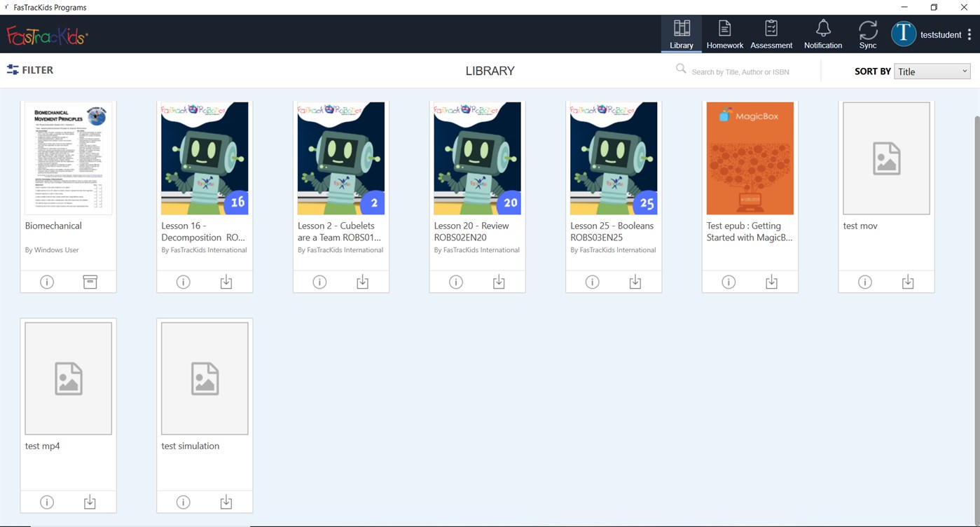The width and height of the screenshot is (980, 527).
Task: Open the teststudent options menu
Action: (x=969, y=34)
